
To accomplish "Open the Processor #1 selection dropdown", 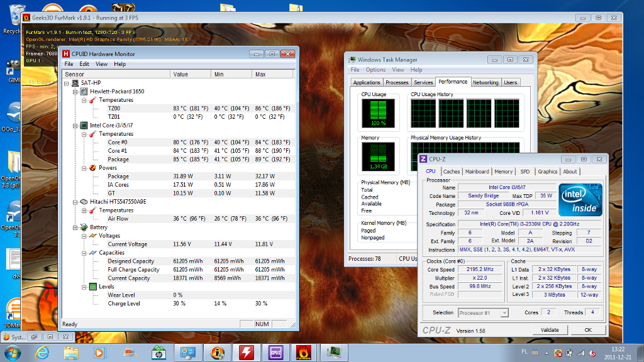I will [x=504, y=313].
